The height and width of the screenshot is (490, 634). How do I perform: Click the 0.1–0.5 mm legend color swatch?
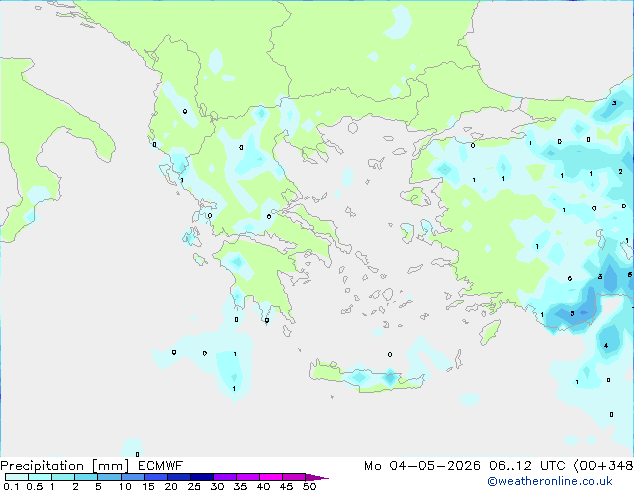17,477
